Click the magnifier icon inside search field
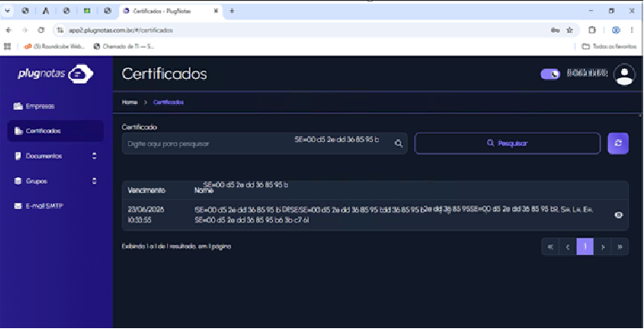The image size is (644, 329). [398, 144]
